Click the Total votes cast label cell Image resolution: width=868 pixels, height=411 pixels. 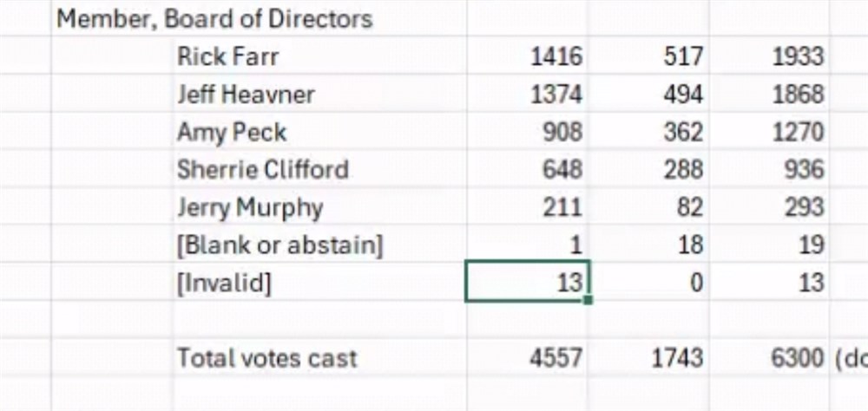pyautogui.click(x=320, y=358)
